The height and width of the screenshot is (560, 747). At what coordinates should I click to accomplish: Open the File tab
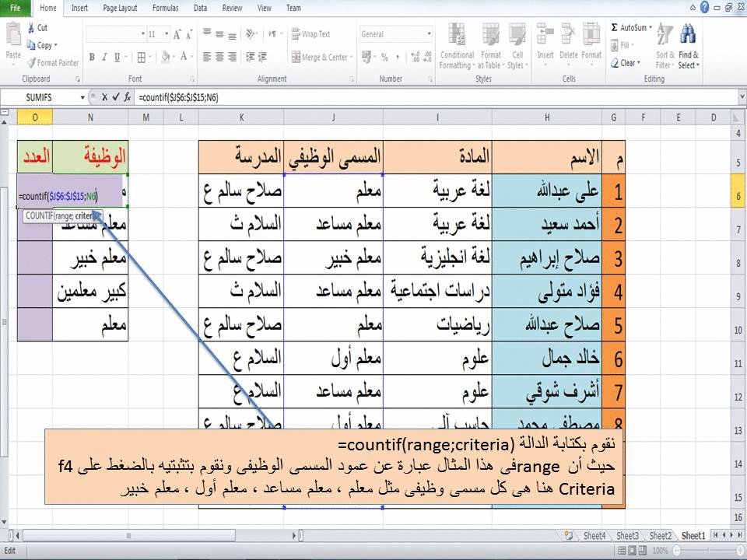[x=16, y=8]
